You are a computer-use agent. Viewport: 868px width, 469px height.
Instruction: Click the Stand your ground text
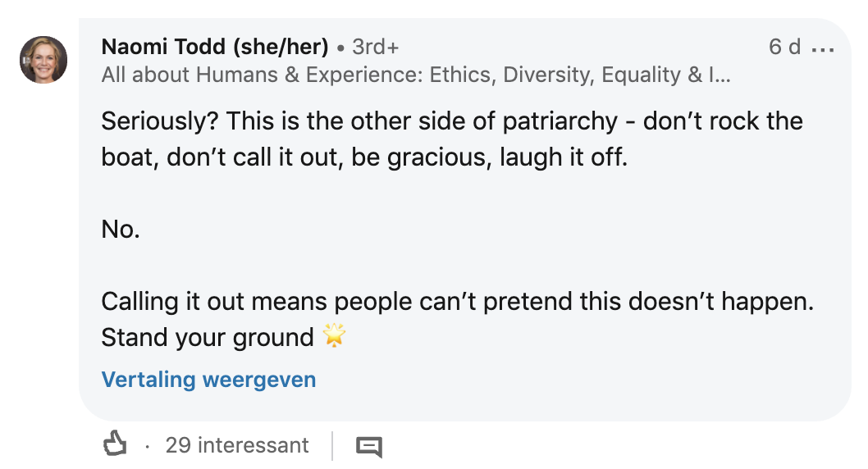tap(208, 337)
